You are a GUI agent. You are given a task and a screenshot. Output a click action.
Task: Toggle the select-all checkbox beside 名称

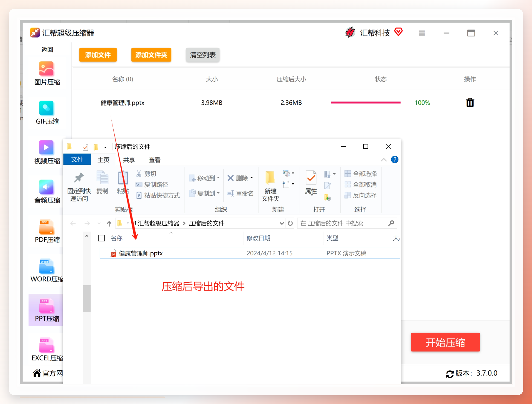(102, 238)
